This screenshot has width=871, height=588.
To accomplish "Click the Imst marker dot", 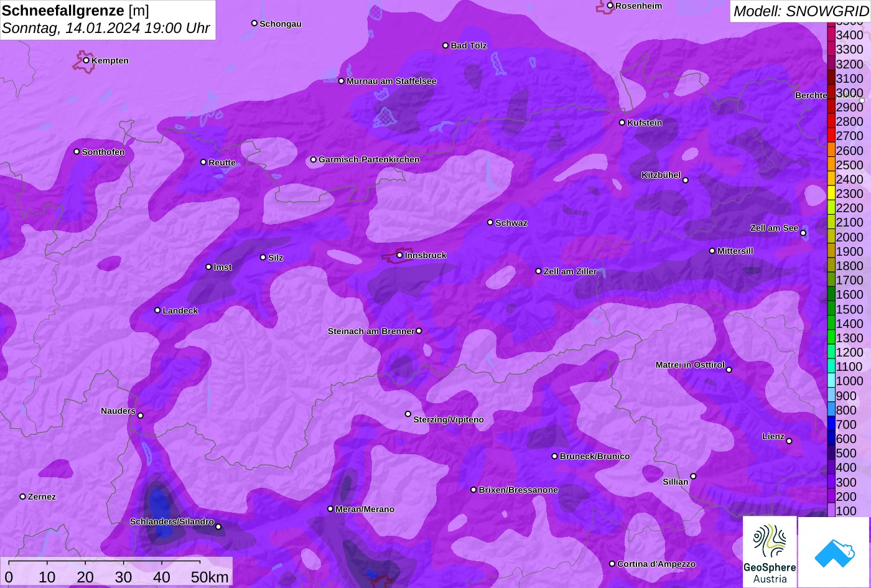I will [x=208, y=267].
